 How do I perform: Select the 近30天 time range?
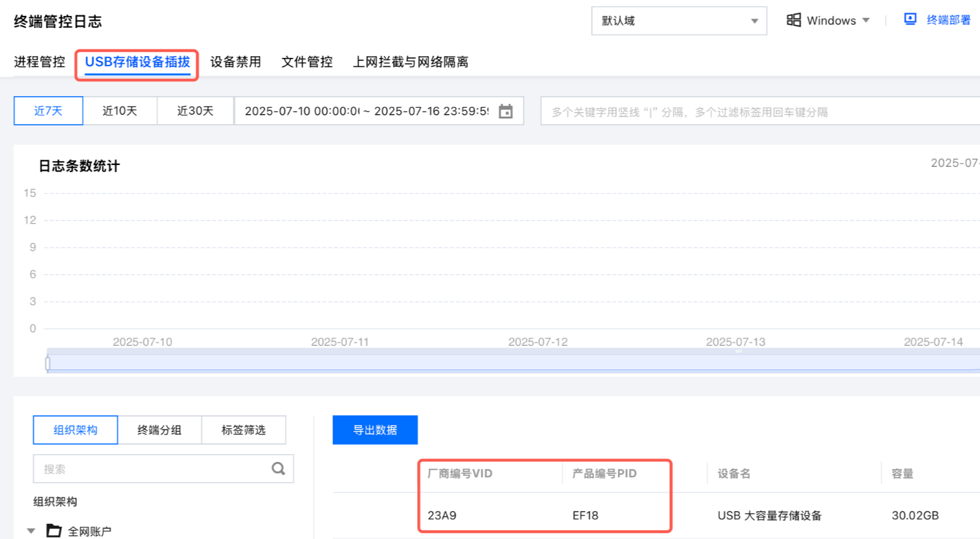click(x=195, y=111)
